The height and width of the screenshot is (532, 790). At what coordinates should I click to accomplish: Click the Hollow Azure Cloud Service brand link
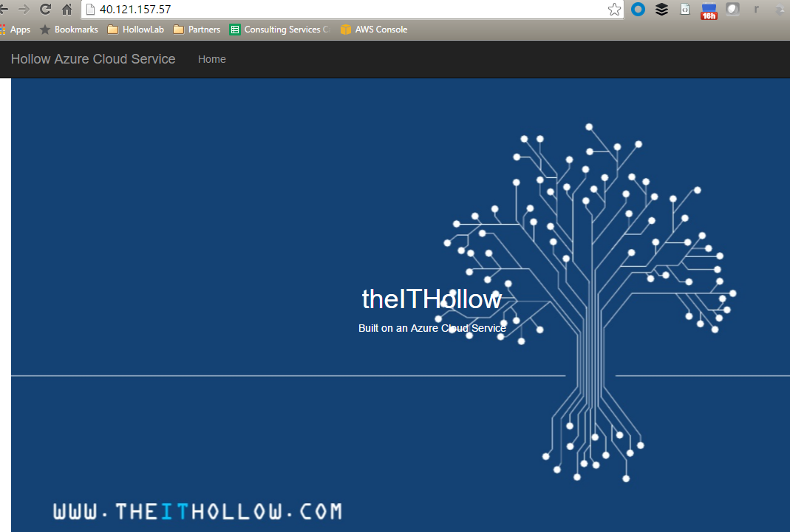coord(93,59)
